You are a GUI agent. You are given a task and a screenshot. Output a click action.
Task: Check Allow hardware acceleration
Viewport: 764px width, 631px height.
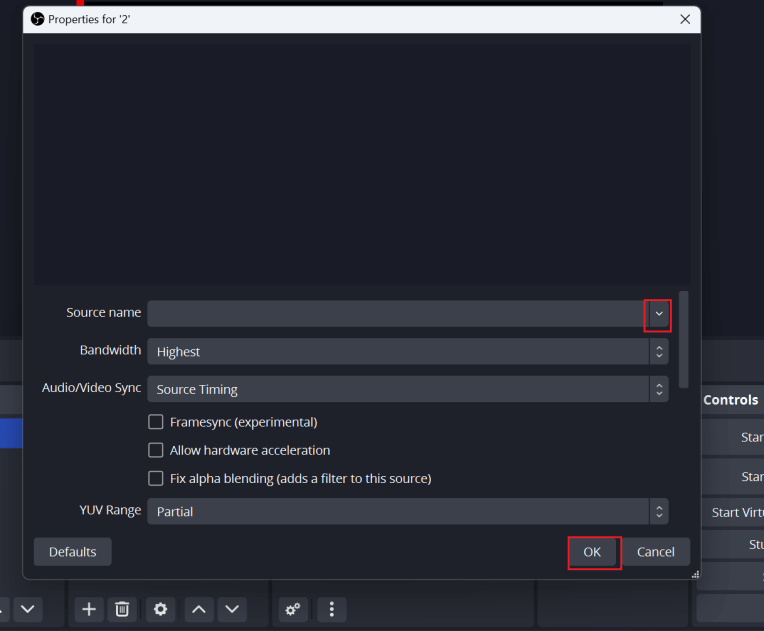[156, 450]
